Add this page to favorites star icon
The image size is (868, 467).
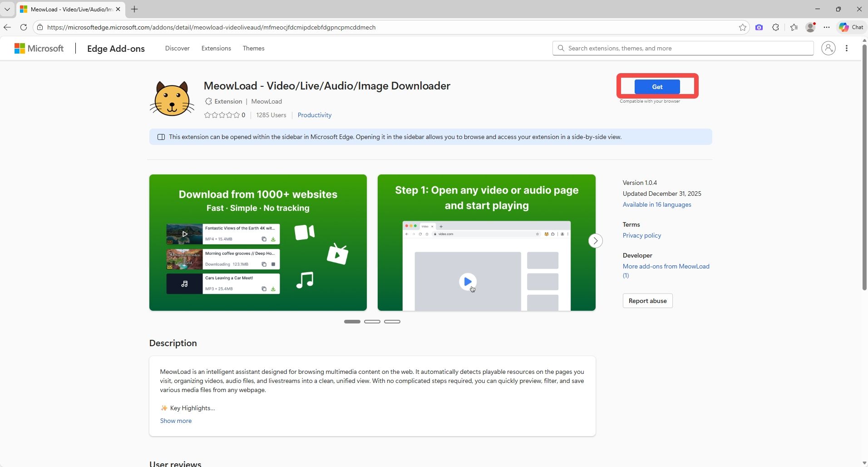coord(742,27)
